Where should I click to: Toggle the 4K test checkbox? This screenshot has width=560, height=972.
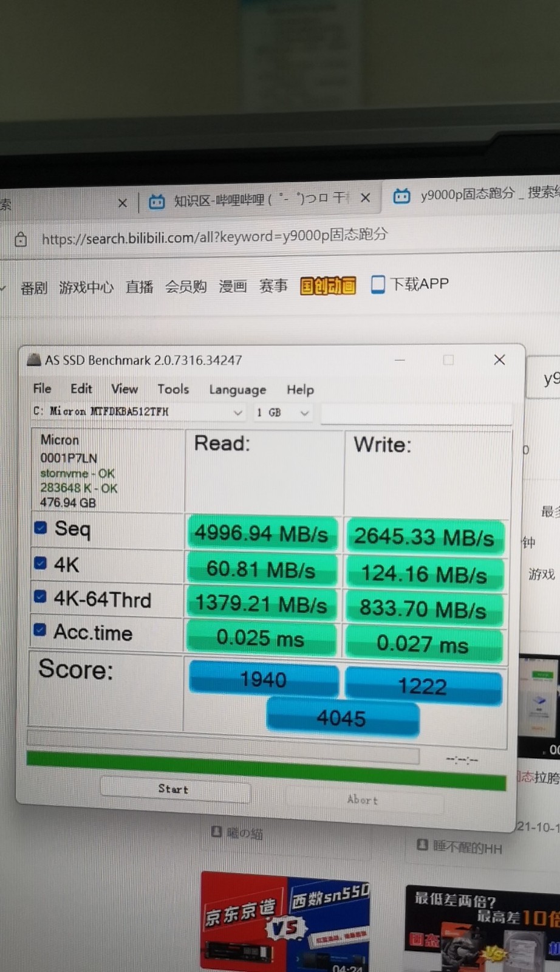[40, 563]
